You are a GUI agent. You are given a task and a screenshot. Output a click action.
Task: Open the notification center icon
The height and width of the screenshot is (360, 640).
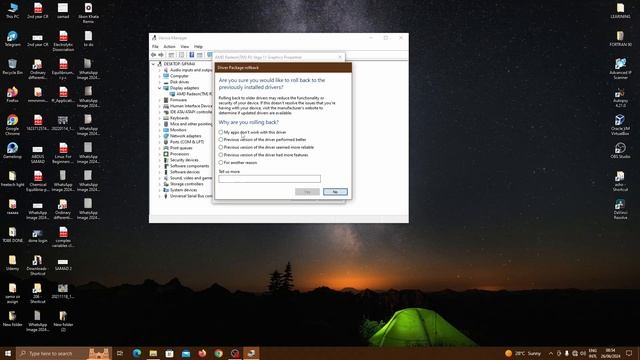tap(629, 353)
